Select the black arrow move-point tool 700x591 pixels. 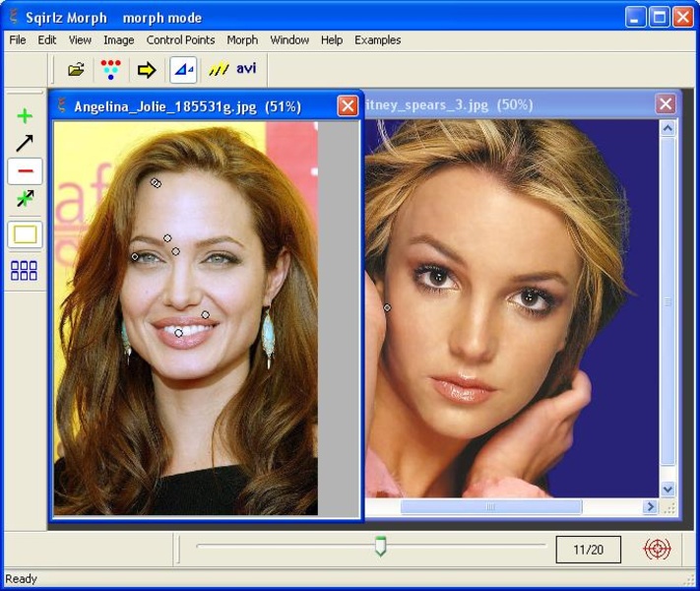click(25, 143)
